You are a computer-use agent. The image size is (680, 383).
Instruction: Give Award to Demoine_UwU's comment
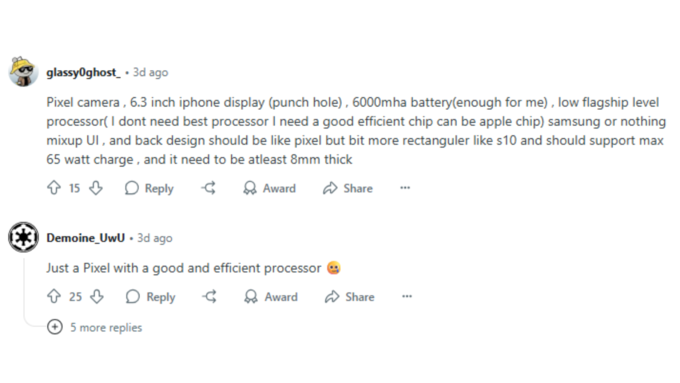(x=271, y=297)
